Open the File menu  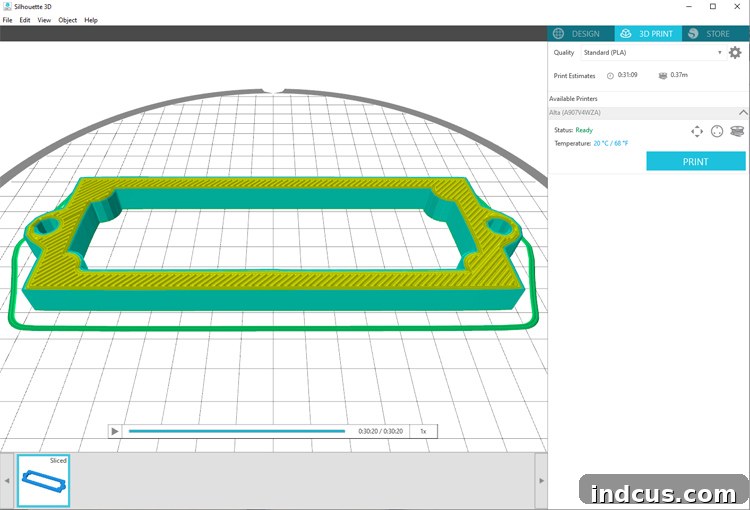[x=8, y=20]
